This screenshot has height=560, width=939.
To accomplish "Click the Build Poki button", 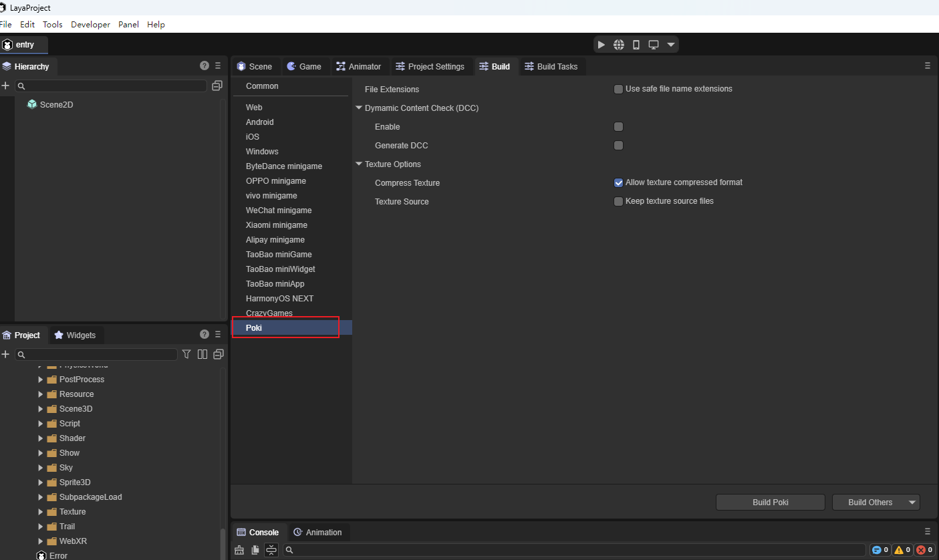I will pyautogui.click(x=770, y=503).
